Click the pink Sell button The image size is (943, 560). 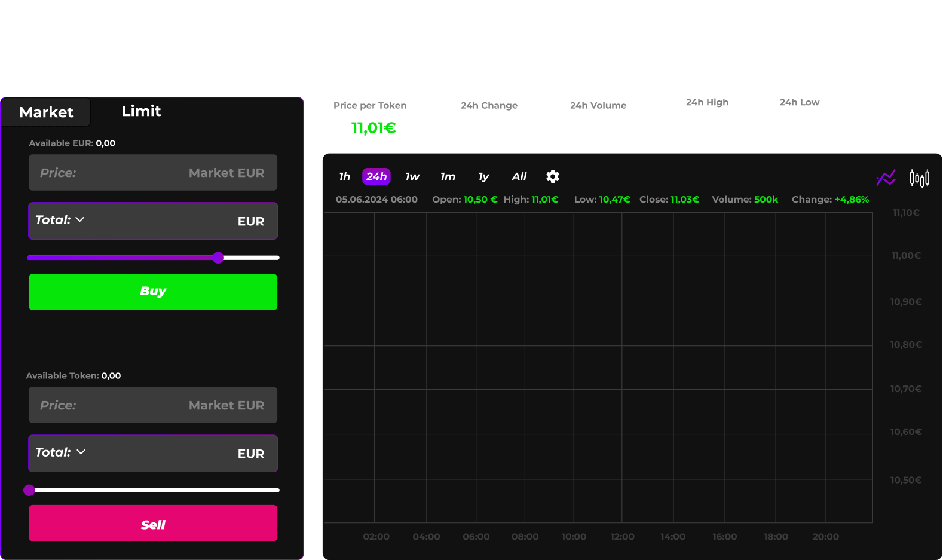[x=153, y=524]
